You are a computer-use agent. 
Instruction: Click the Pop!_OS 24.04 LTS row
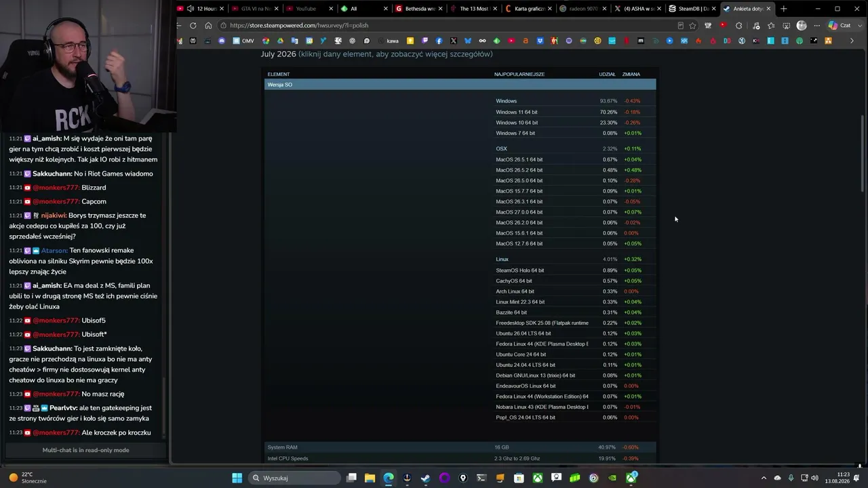(x=575, y=418)
